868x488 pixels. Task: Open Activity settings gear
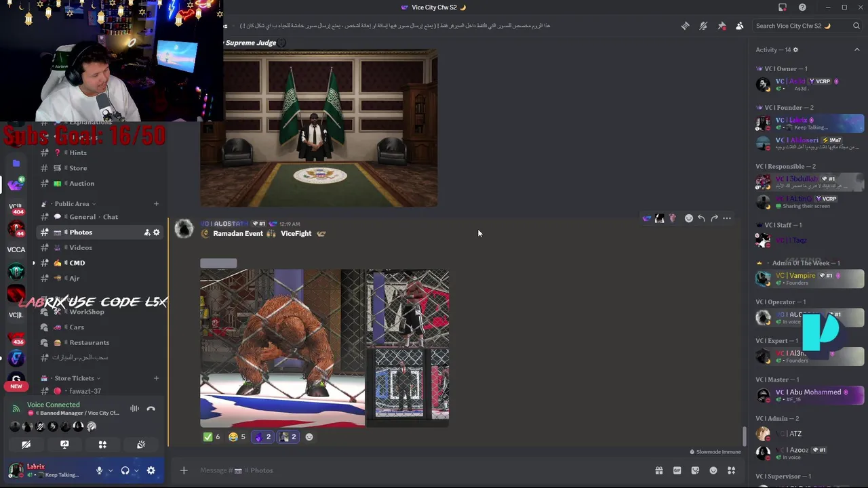tap(795, 49)
